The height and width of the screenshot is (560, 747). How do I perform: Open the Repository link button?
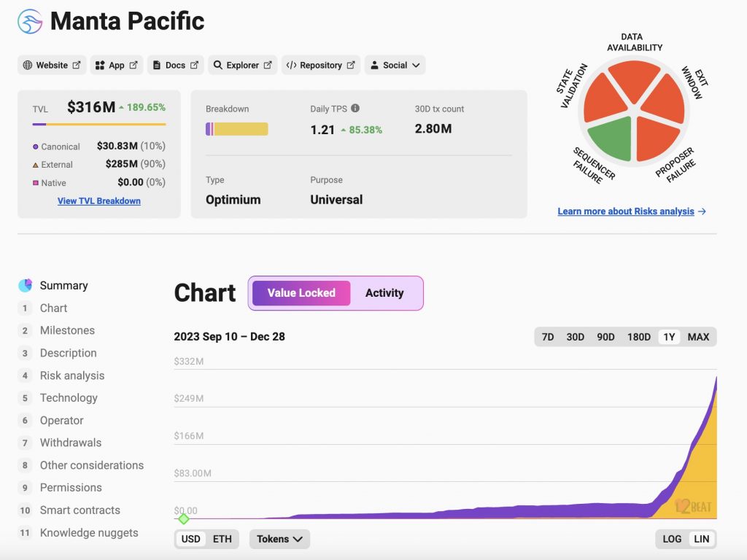(x=321, y=65)
